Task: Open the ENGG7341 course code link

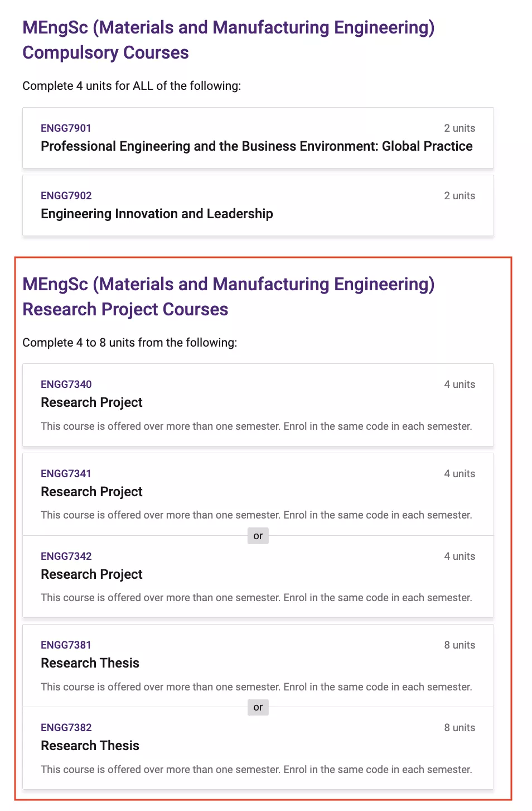Action: pos(66,474)
